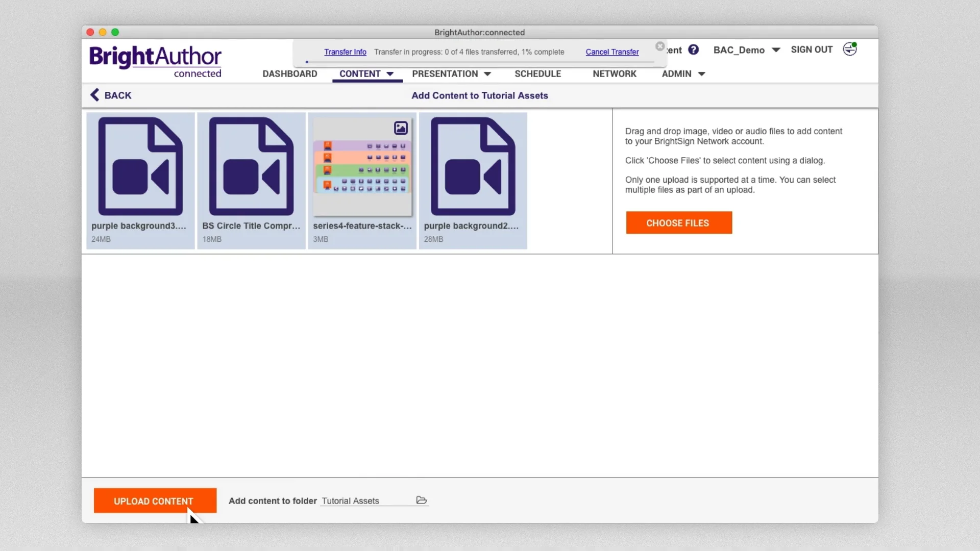
Task: Select the series4-feature-stack image thumbnail
Action: [362, 167]
